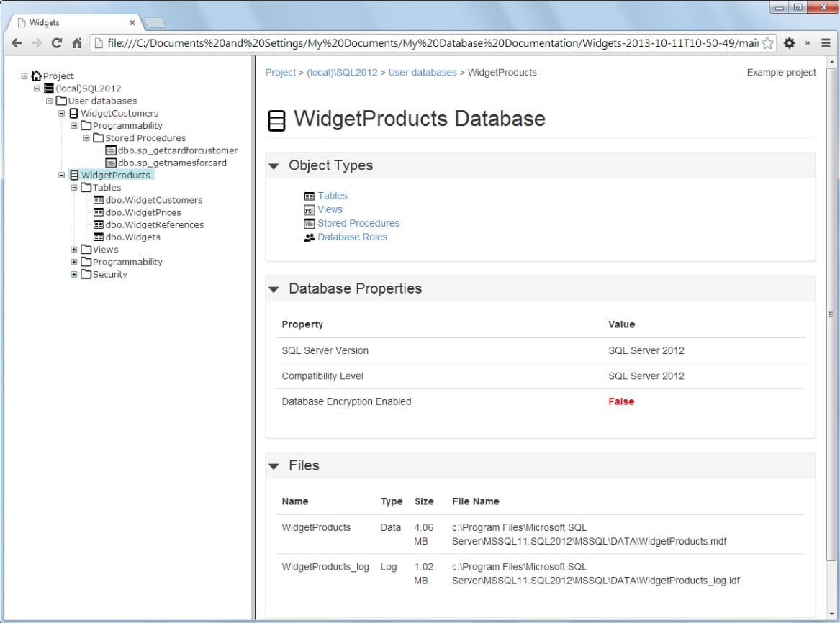Screen dimensions: 840x623
Task: Click the dbo.WidgetReferences table icon
Action: tap(99, 224)
